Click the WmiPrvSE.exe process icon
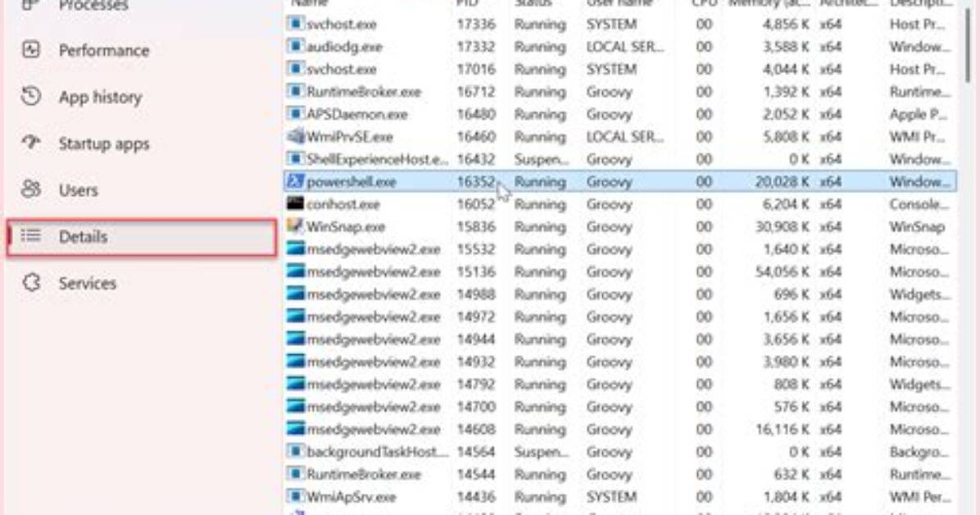The image size is (980, 515). point(295,136)
